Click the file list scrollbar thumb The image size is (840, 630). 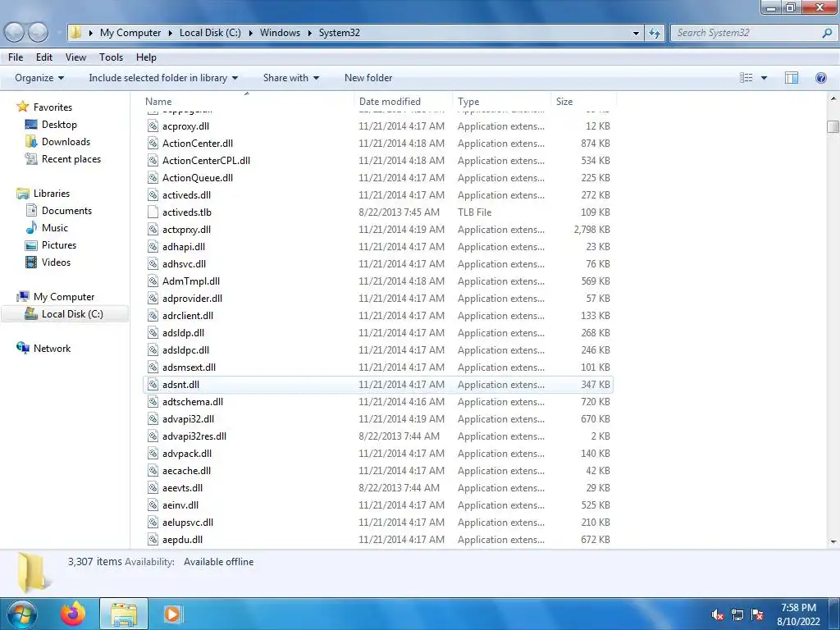pos(833,126)
